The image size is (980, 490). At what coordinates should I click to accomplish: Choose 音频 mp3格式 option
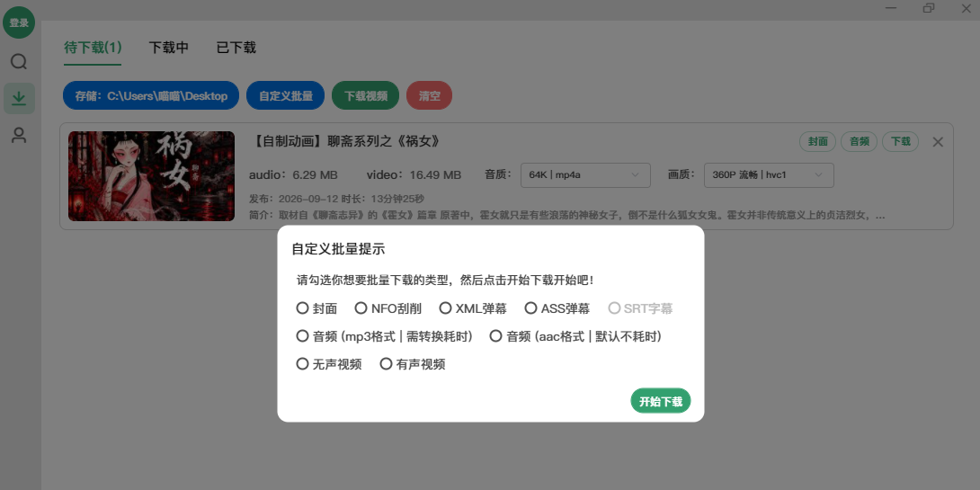[385, 336]
